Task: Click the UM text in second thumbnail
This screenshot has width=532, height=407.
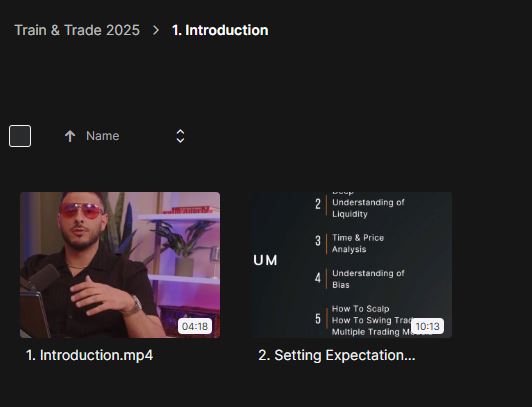Action: click(x=265, y=260)
